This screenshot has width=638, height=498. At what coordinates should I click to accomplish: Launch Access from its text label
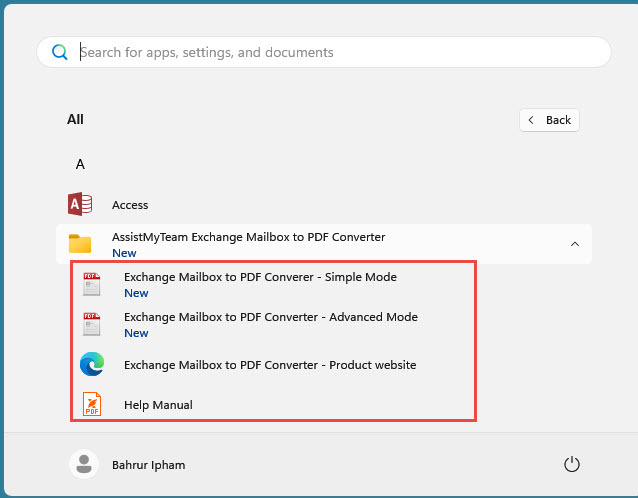tap(130, 205)
